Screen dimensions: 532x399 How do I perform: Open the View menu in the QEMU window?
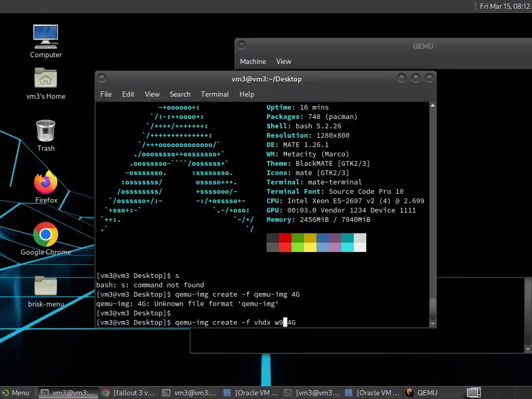pos(284,61)
